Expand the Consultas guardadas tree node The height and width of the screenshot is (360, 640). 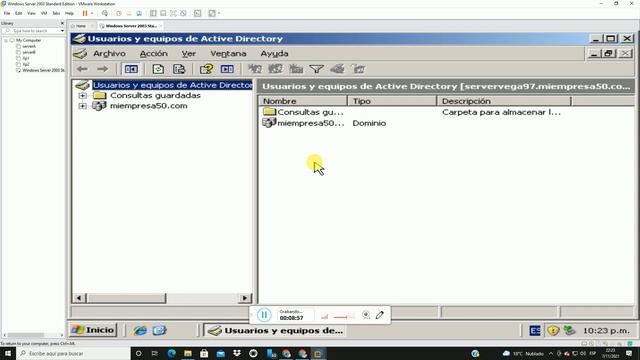click(x=82, y=96)
